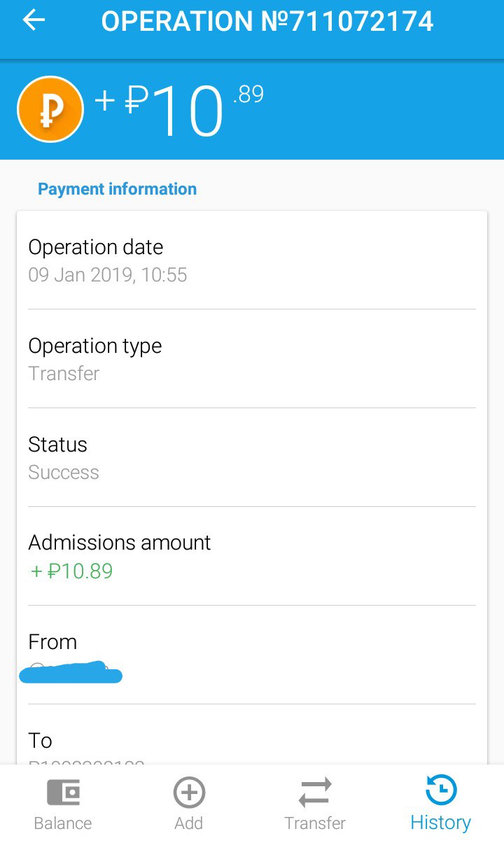
Task: Open the Transfer tab label
Action: tap(315, 823)
